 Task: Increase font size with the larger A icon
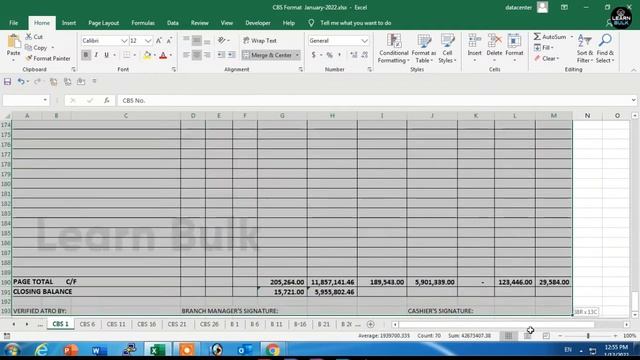[159, 40]
